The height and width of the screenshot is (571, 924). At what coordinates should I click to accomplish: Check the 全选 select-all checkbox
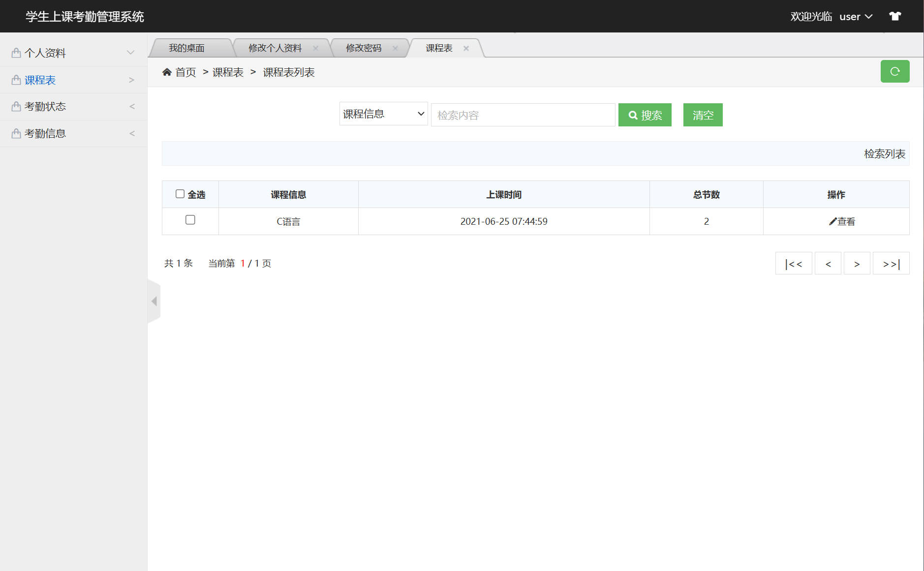[x=180, y=194]
